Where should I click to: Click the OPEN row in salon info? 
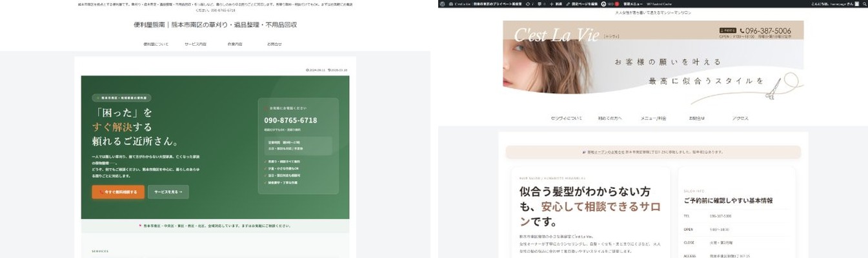(736, 229)
